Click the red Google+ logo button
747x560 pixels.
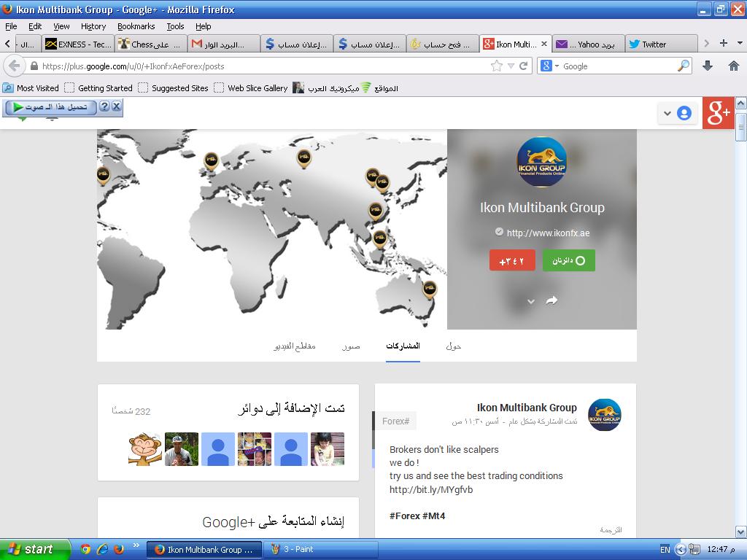click(x=719, y=113)
